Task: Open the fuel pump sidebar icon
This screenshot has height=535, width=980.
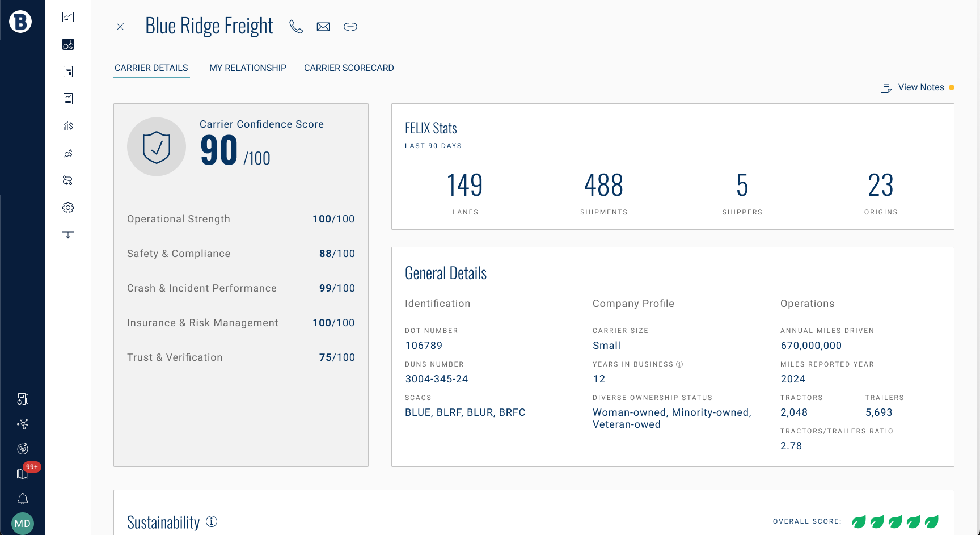Action: [x=23, y=399]
